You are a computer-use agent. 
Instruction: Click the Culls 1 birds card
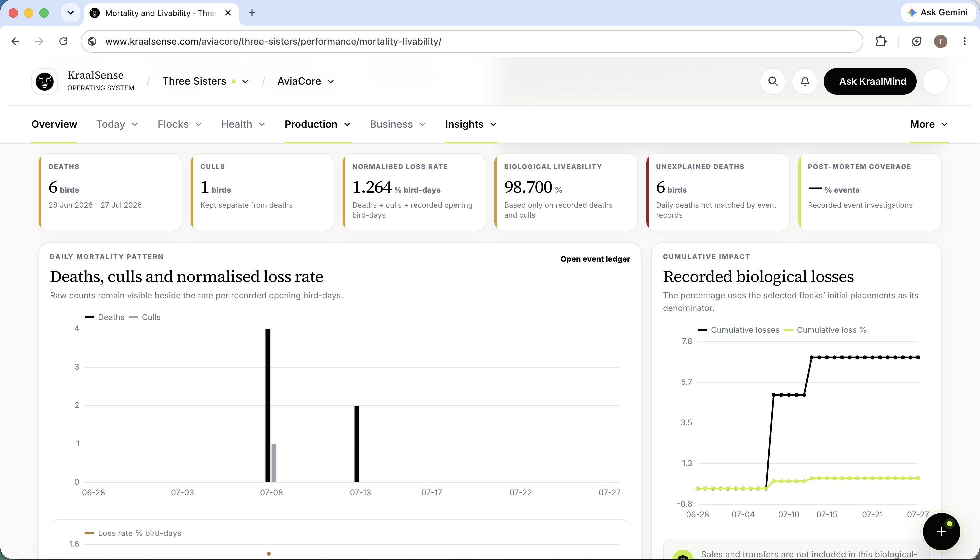[x=262, y=192]
